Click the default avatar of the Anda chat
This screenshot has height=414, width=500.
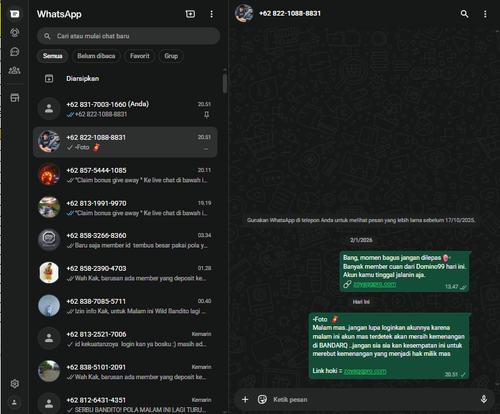49,108
